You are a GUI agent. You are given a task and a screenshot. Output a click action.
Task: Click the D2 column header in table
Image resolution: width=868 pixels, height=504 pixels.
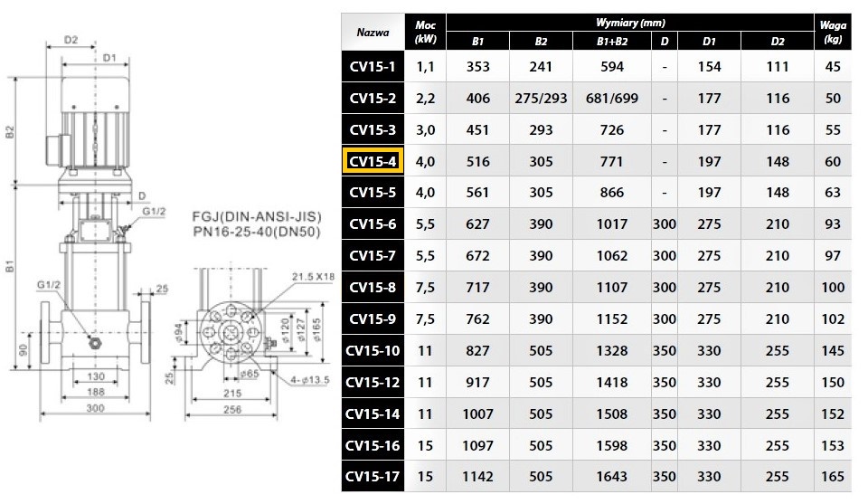[778, 41]
